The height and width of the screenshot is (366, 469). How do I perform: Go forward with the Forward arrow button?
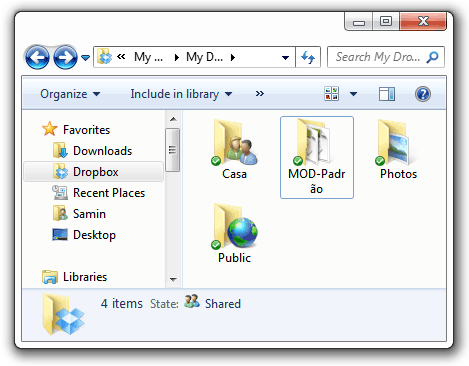coord(65,57)
